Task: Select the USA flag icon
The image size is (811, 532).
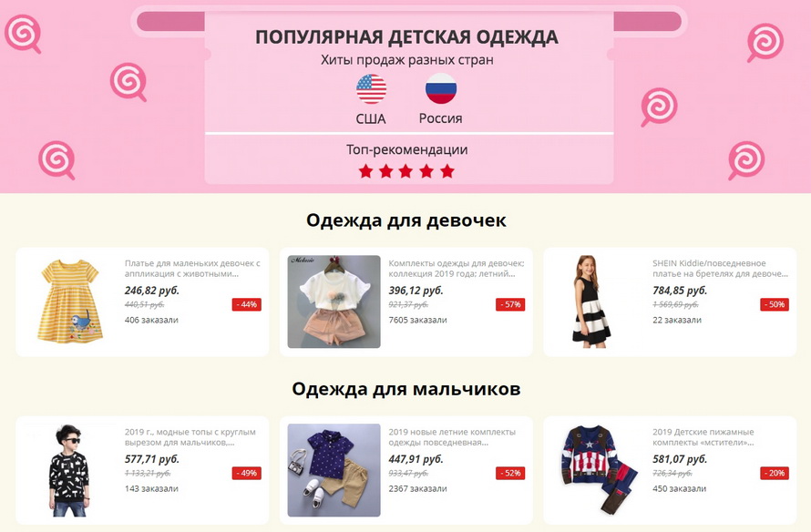Action: click(371, 89)
